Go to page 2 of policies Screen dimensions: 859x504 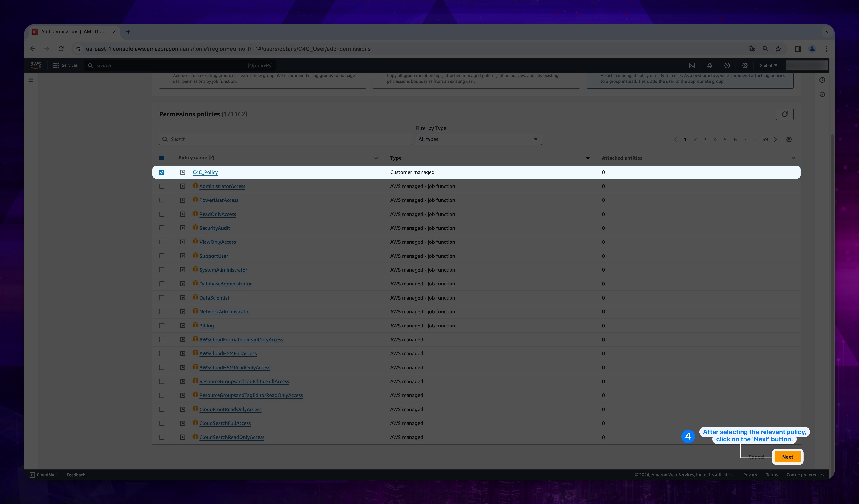click(695, 139)
